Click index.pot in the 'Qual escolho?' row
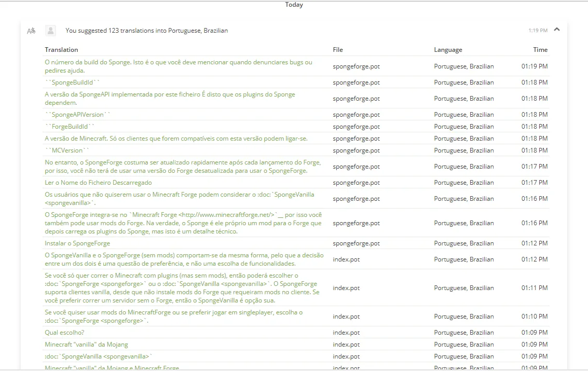Image resolution: width=588 pixels, height=371 pixels. click(x=346, y=333)
